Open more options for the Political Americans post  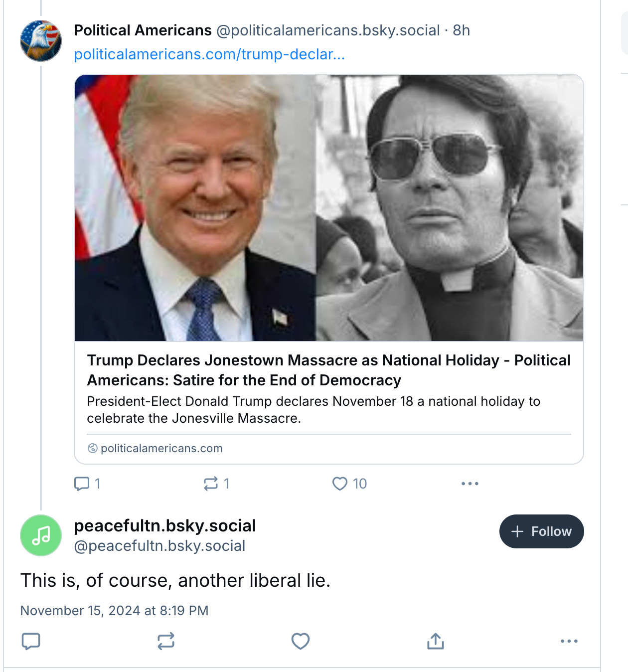pyautogui.click(x=470, y=484)
